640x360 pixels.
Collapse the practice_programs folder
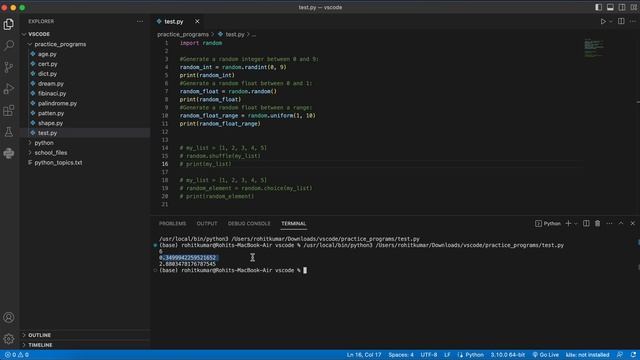point(85,44)
